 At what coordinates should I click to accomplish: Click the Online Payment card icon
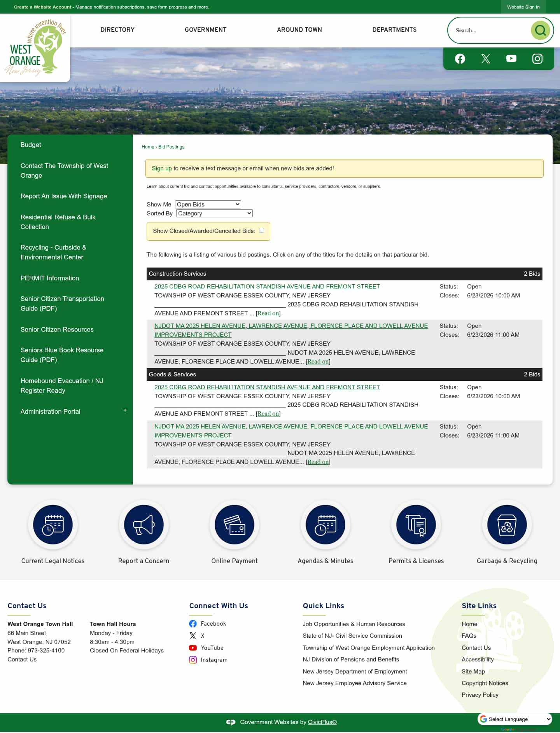[x=234, y=525]
